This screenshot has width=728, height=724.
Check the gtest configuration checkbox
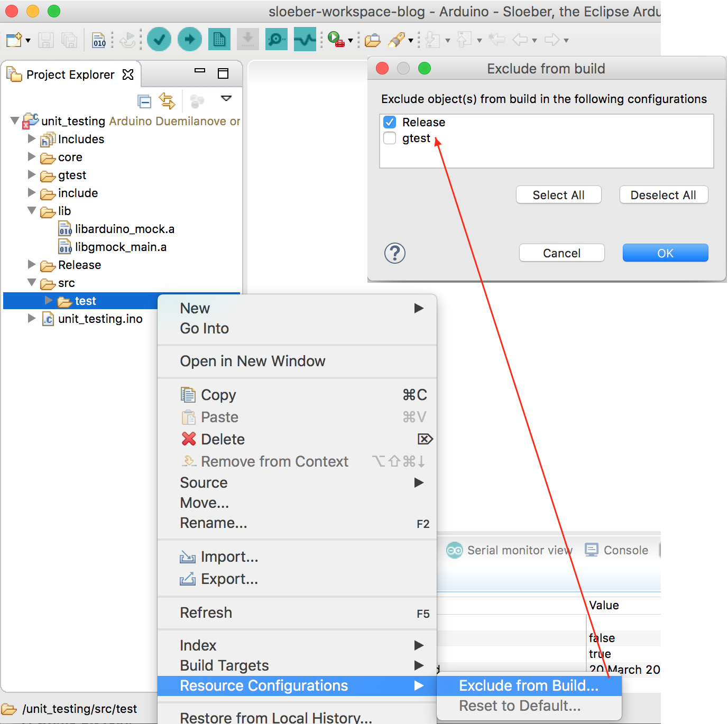tap(389, 138)
